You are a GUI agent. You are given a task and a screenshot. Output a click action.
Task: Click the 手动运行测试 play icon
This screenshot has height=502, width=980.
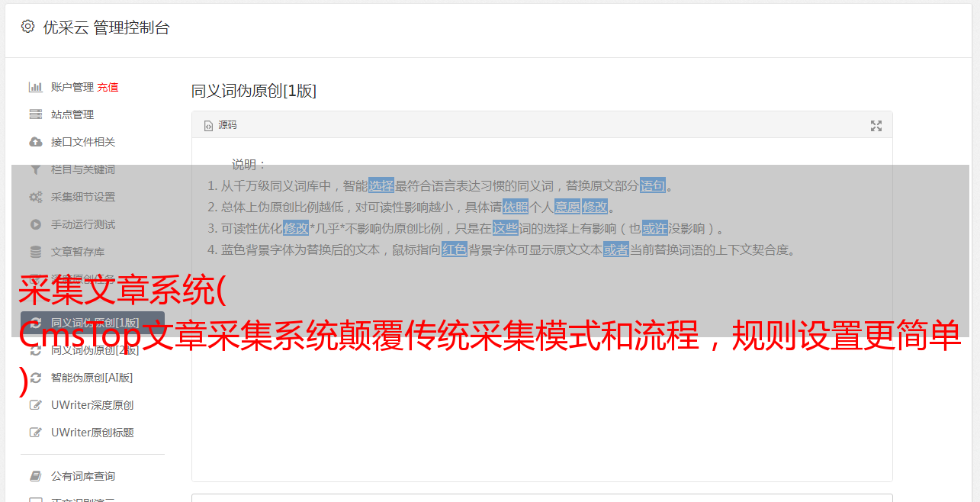pos(35,224)
